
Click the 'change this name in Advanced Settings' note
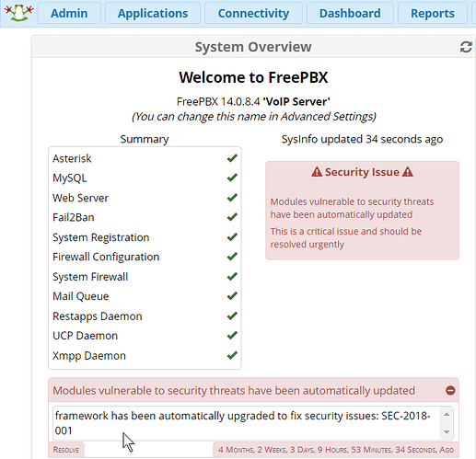[254, 117]
